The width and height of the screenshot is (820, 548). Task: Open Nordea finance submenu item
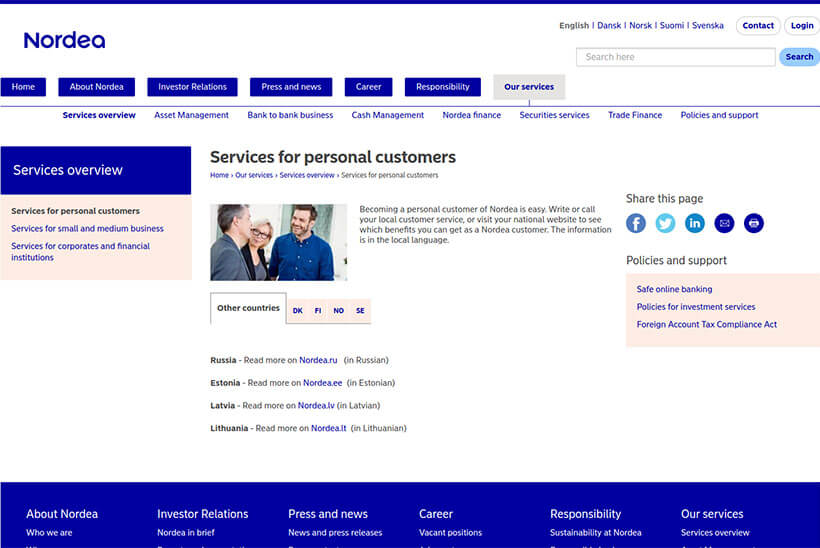point(472,115)
